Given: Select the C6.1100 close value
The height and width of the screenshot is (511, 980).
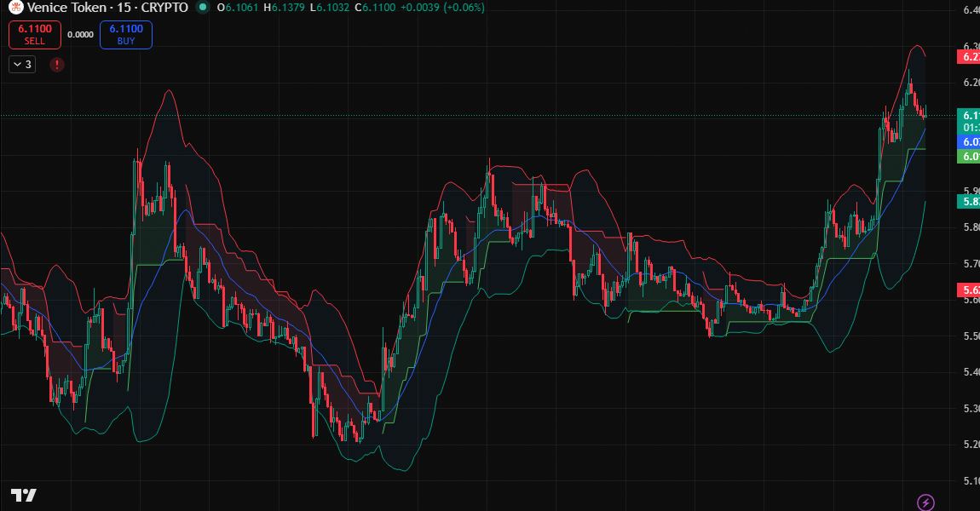Looking at the screenshot, I should click(x=374, y=8).
